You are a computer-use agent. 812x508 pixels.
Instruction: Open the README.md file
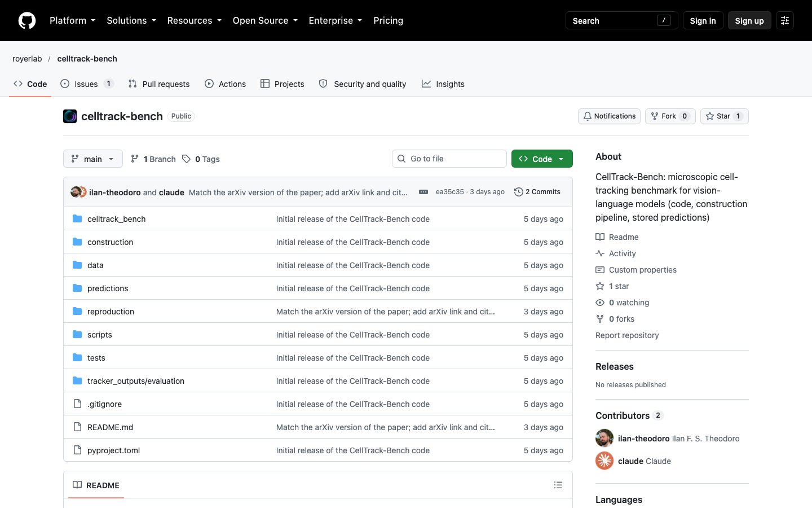tap(110, 427)
